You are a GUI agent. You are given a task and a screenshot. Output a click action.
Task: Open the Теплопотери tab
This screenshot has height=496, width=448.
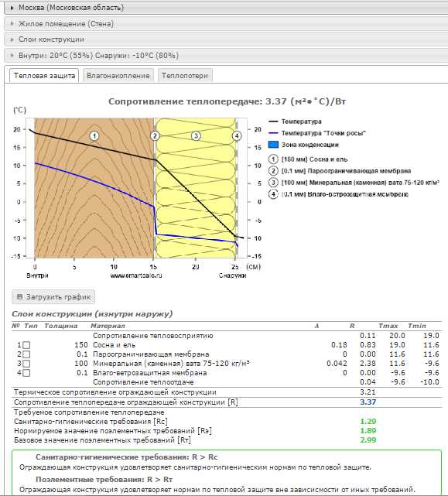coord(185,76)
